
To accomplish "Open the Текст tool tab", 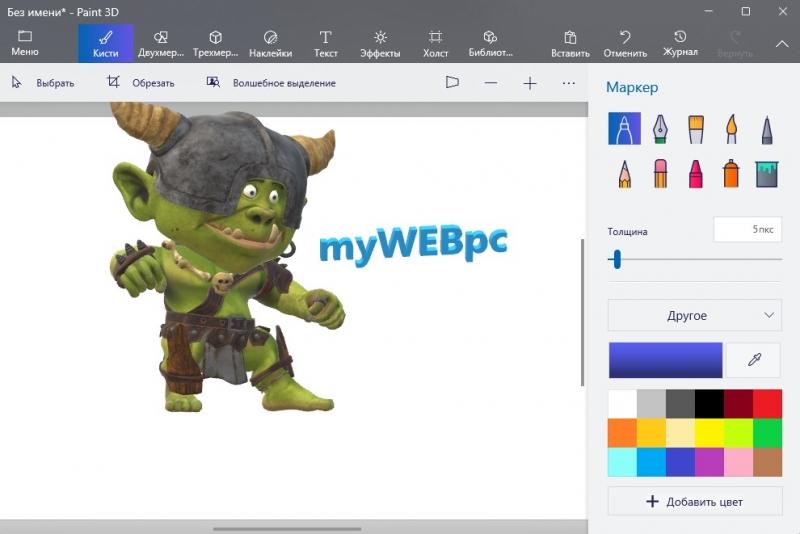I will pos(325,43).
